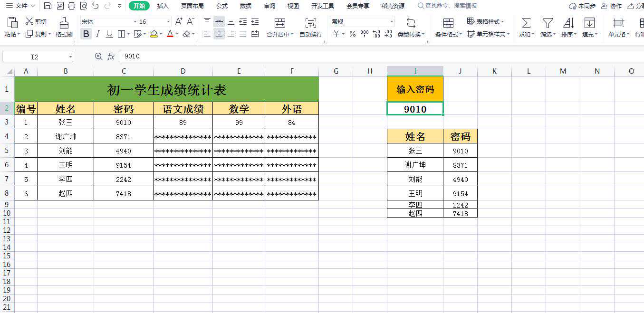This screenshot has height=313, width=644.
Task: Click the Format Painter (格式刷) icon
Action: (64, 23)
